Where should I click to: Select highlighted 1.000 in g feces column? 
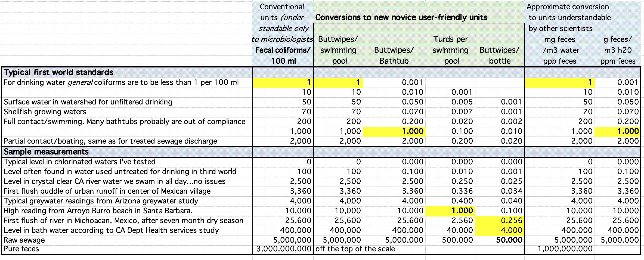point(628,131)
